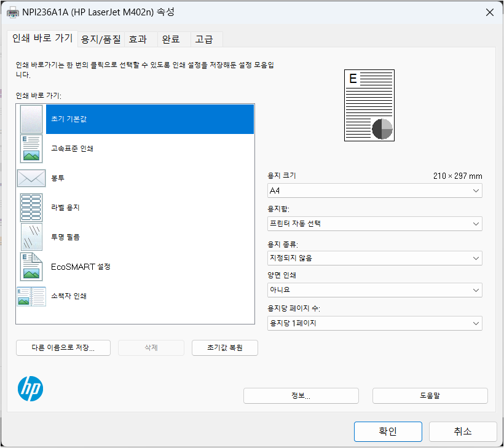The height and width of the screenshot is (448, 504).
Task: Click the 다른 이름으로 저장... button
Action: pos(63,348)
